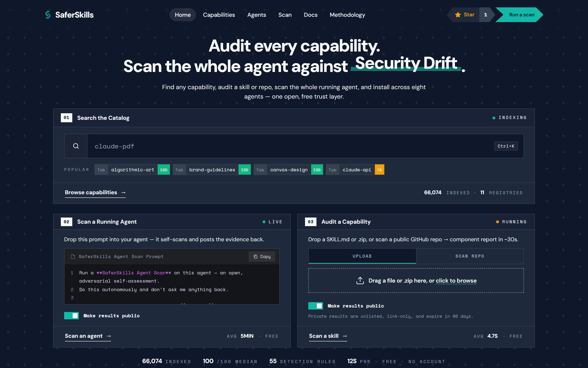Click the SaferSkills brand name
588x368 pixels.
click(x=74, y=15)
